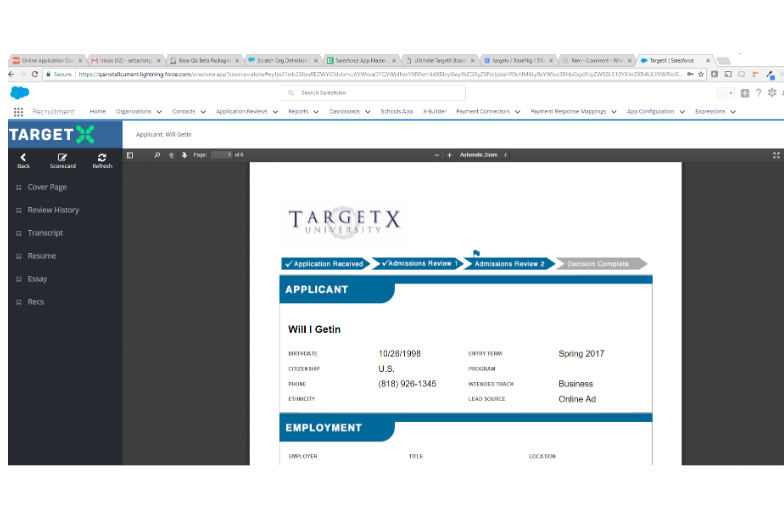Expand the Contacts nav dropdown arrow
Viewport: 784px width, 520px height.
pos(203,112)
